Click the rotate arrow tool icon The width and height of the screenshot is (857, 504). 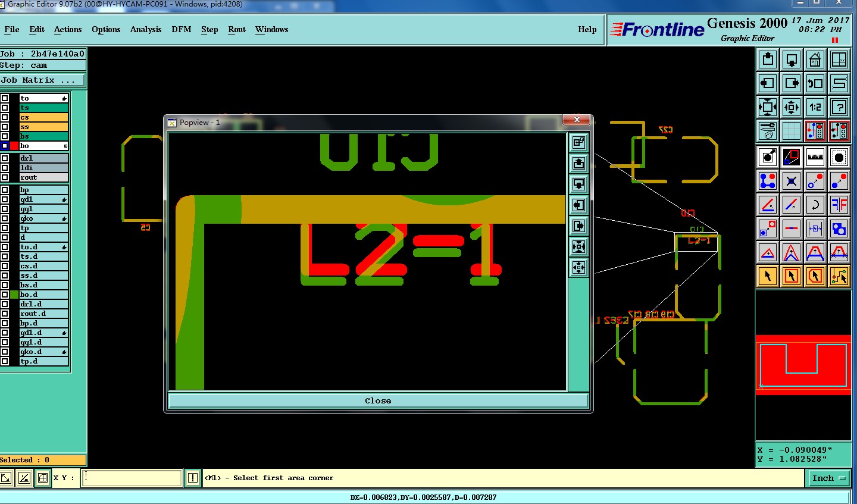[x=815, y=205]
